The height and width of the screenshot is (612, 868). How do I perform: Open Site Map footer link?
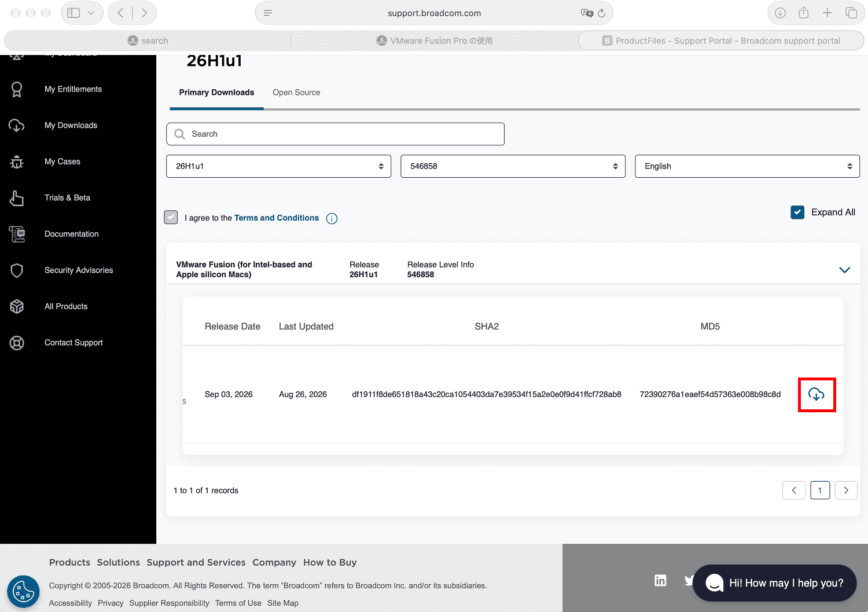(x=283, y=603)
